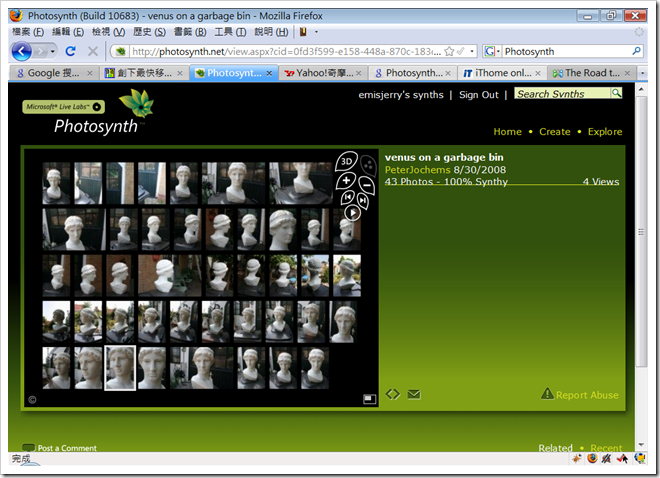The image size is (660, 478).
Task: Click the search bar magnifier icon
Action: pos(636,51)
